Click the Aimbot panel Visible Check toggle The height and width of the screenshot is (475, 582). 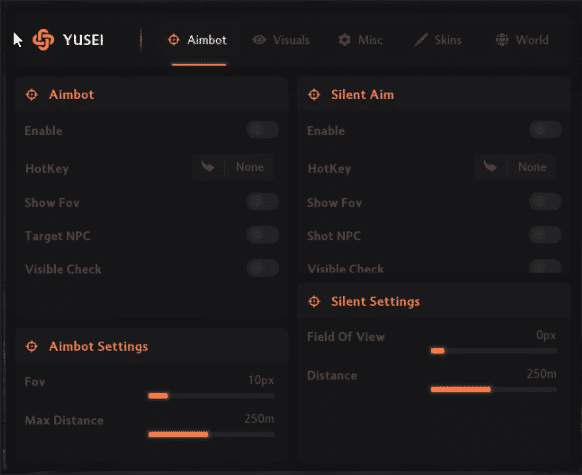coord(263,268)
